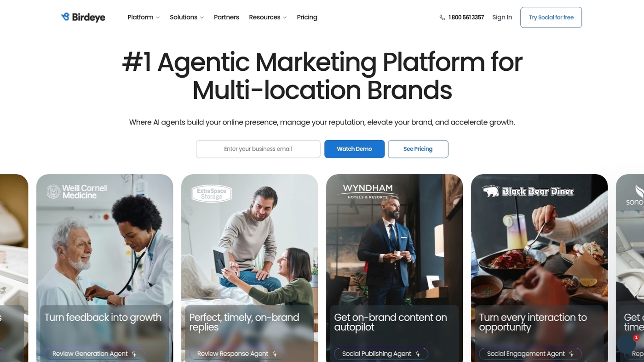This screenshot has height=362, width=644.
Task: Select the Social Publishing Agent tag
Action: pyautogui.click(x=381, y=354)
